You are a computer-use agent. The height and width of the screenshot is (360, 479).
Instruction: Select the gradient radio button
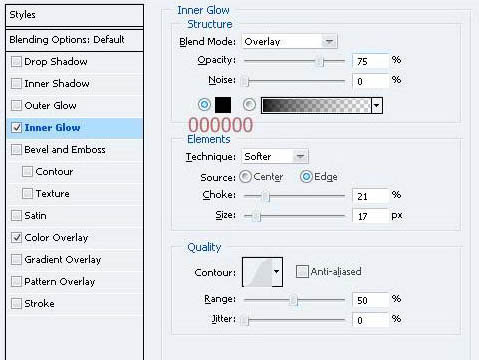(249, 105)
